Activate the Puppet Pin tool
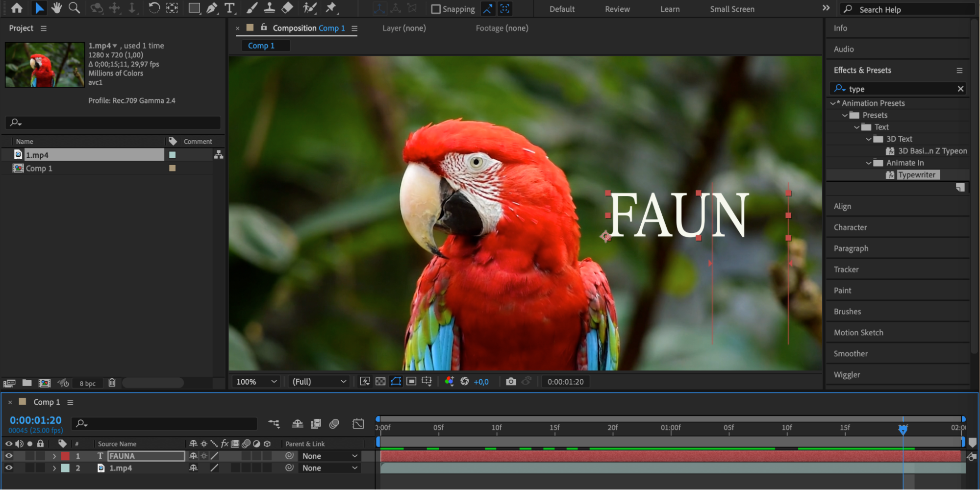The width and height of the screenshot is (980, 490). point(331,8)
